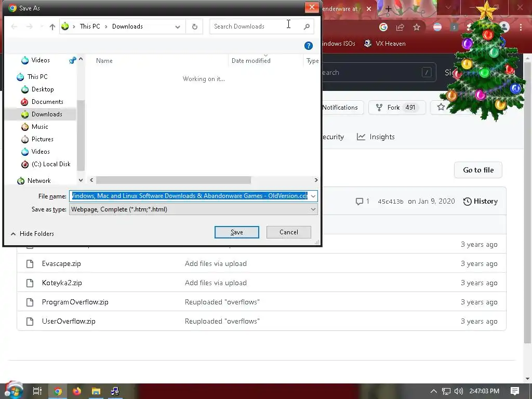
Task: Click GitHub Fork button
Action: [x=397, y=108]
